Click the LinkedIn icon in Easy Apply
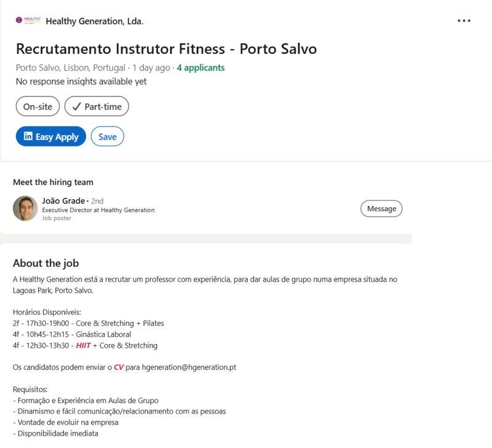The image size is (492, 448). coord(28,136)
